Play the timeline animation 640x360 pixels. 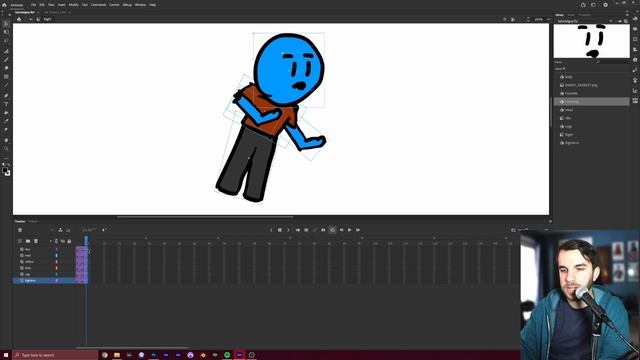pos(349,230)
